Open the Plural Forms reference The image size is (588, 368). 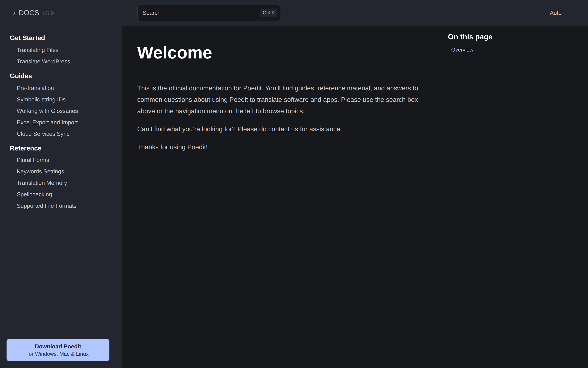point(33,160)
